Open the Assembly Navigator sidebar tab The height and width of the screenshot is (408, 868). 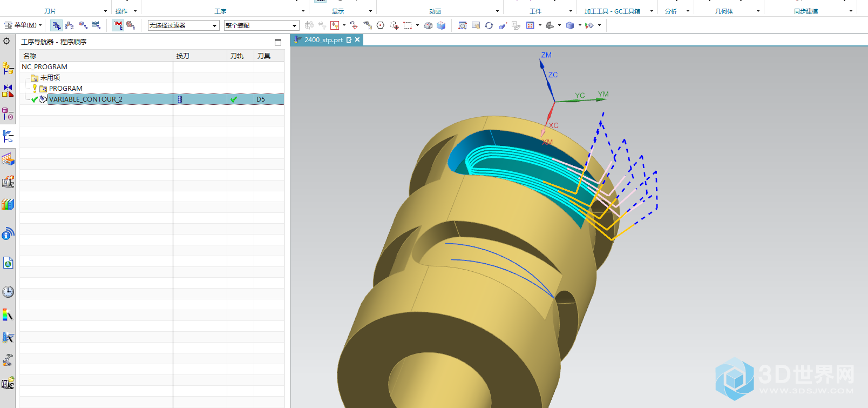(x=8, y=68)
